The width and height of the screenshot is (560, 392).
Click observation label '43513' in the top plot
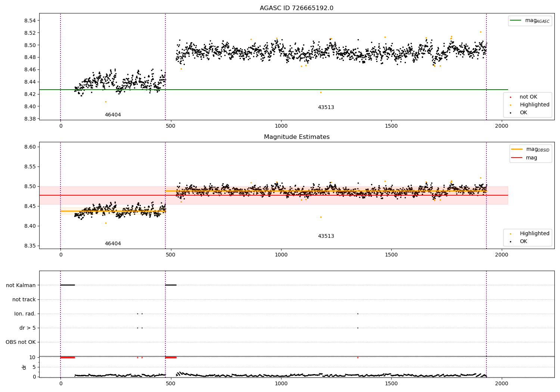click(x=326, y=108)
